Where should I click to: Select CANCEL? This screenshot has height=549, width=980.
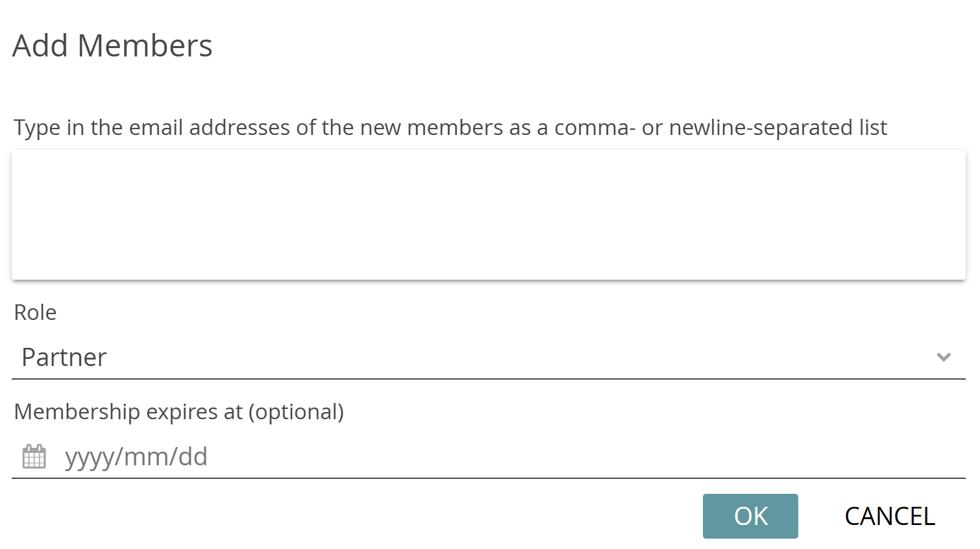889,516
